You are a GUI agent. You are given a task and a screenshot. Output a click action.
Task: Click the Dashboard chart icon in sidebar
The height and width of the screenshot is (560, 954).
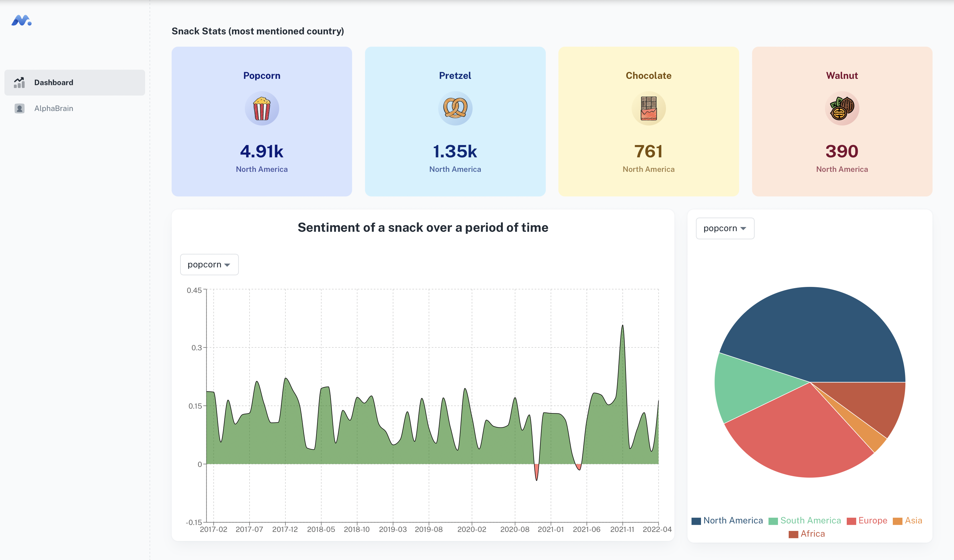click(19, 83)
